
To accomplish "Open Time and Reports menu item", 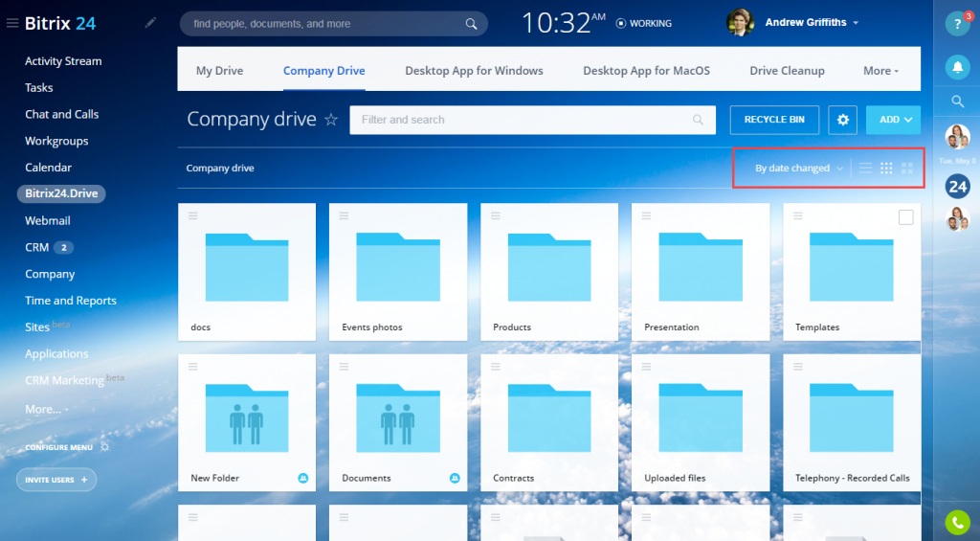I will [x=71, y=301].
